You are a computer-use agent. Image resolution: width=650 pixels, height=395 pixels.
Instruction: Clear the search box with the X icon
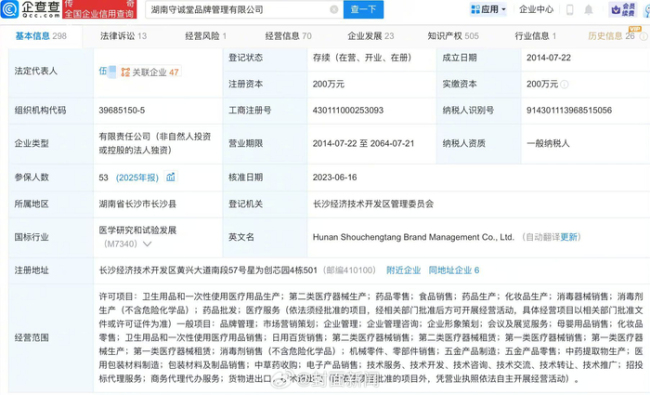point(334,10)
